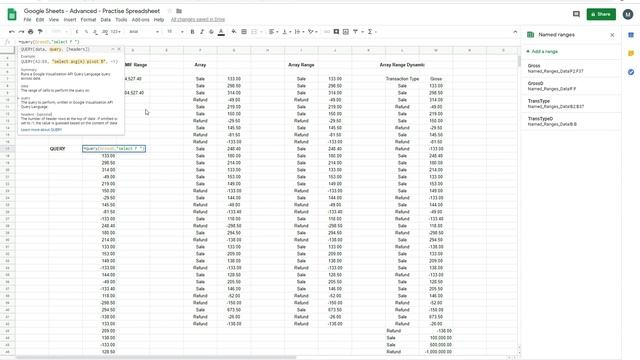Open the text color picker
Screen dimensions: 640x360
point(221,32)
